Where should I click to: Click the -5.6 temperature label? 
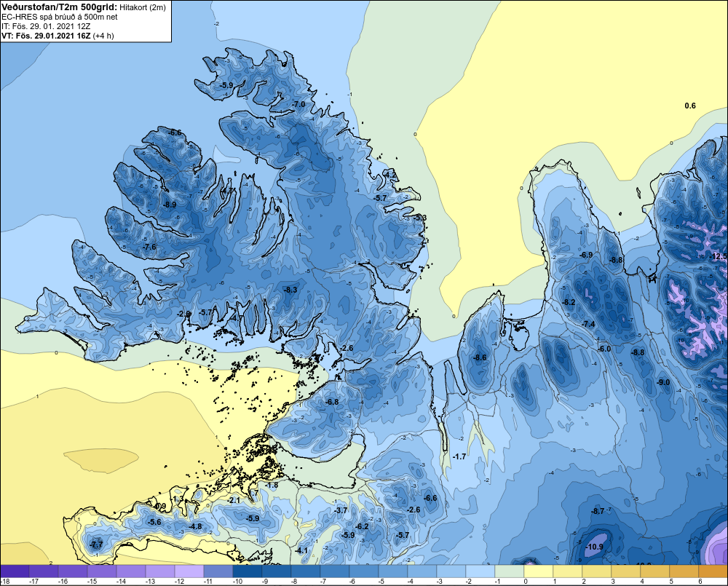click(x=154, y=522)
